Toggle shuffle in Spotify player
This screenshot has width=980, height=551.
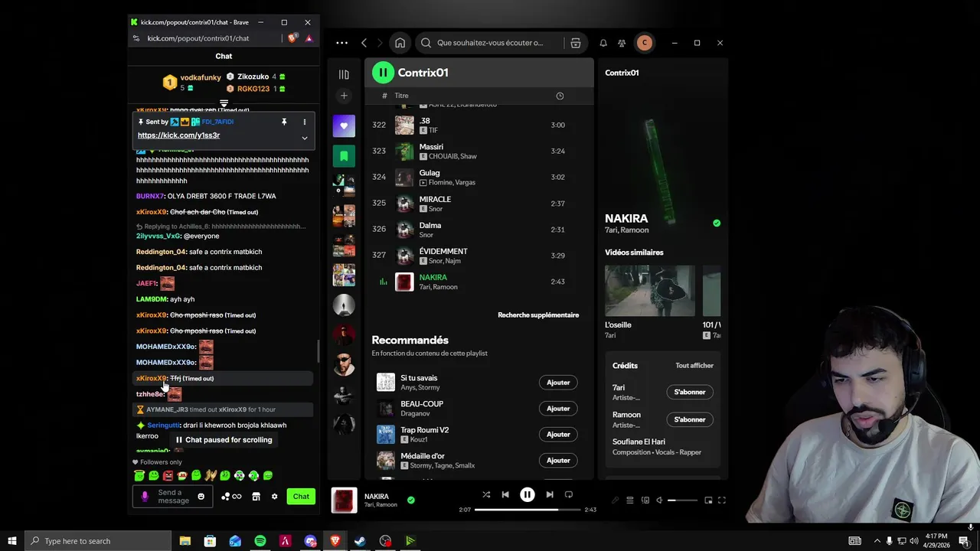pyautogui.click(x=486, y=494)
